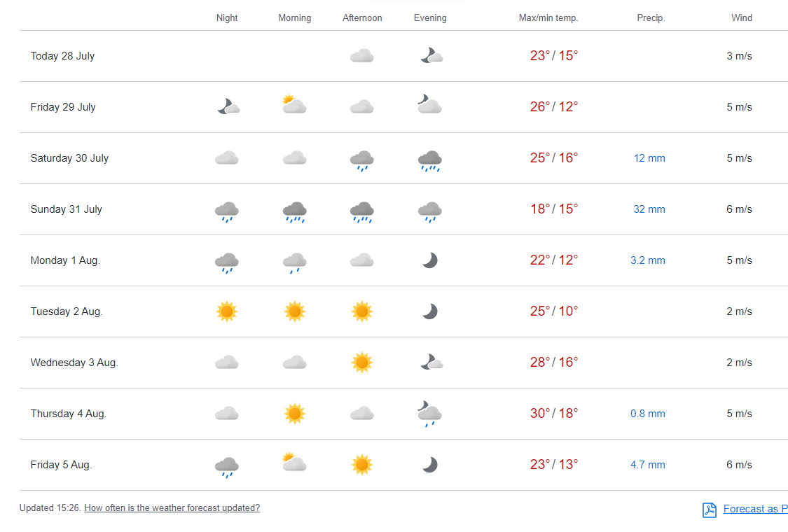Expand the Today 28 July forecast row
The width and height of the screenshot is (788, 532).
pos(62,56)
